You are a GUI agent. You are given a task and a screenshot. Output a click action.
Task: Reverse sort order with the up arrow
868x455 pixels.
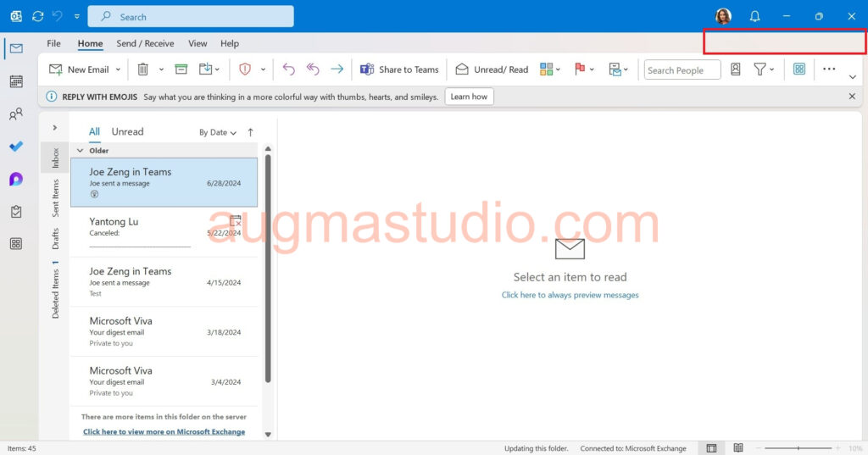tap(251, 132)
